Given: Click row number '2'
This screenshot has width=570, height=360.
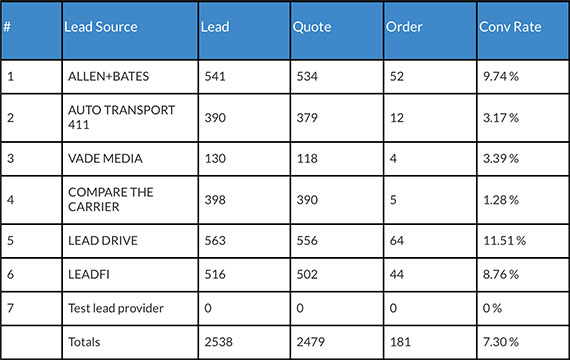Looking at the screenshot, I should tap(11, 118).
